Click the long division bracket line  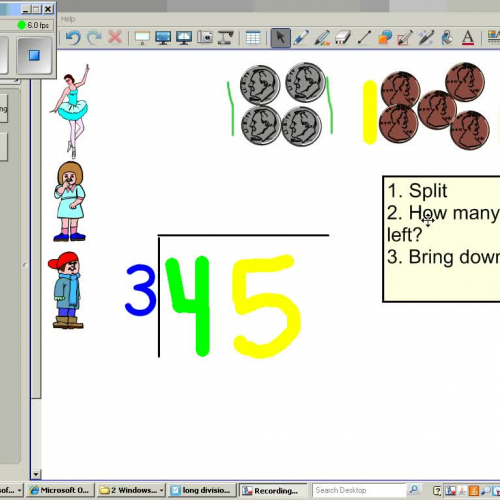(x=243, y=235)
